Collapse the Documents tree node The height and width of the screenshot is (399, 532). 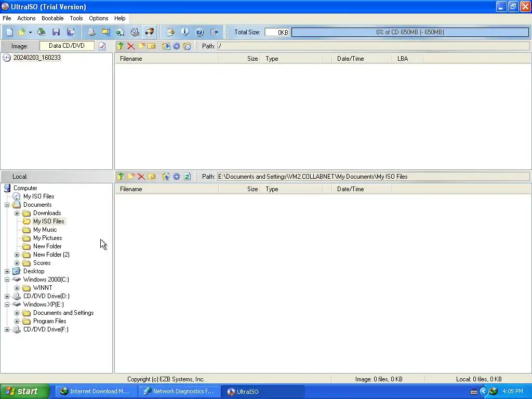7,205
